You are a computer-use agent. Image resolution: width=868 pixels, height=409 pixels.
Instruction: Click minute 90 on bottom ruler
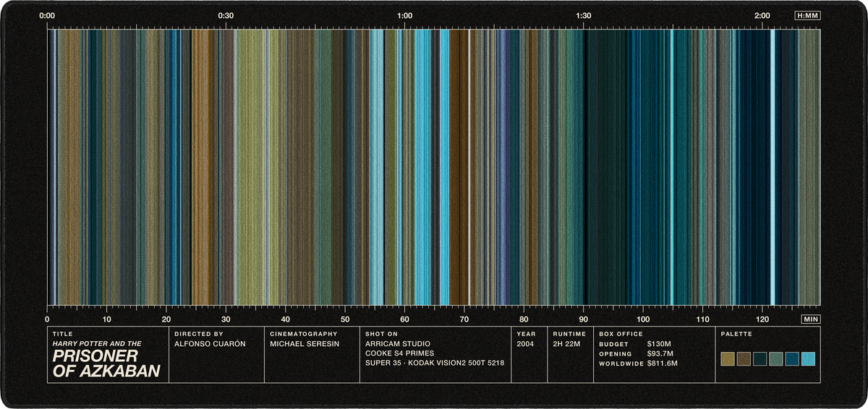(583, 319)
